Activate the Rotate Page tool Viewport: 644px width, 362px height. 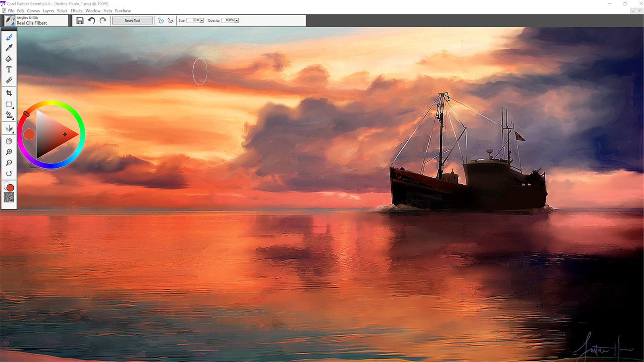[9, 173]
